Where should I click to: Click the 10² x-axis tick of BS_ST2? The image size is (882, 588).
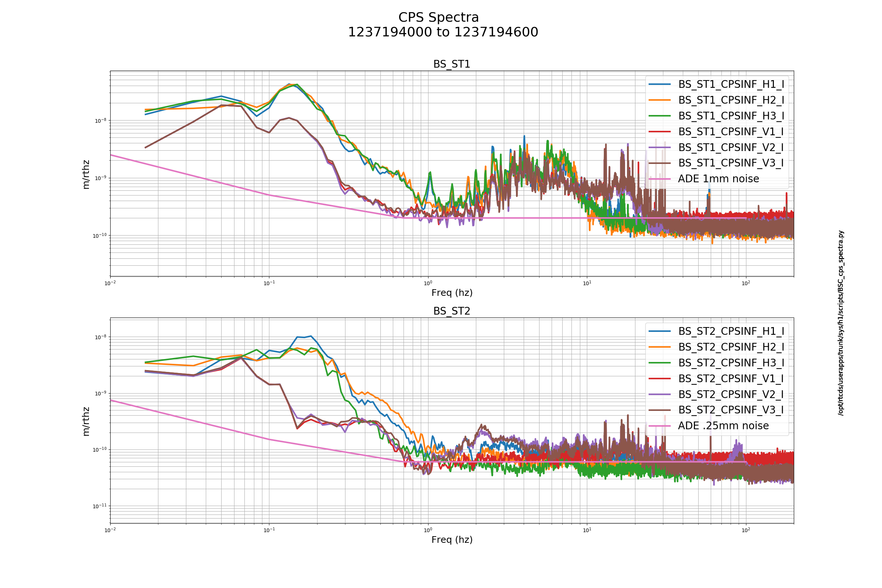click(x=746, y=530)
